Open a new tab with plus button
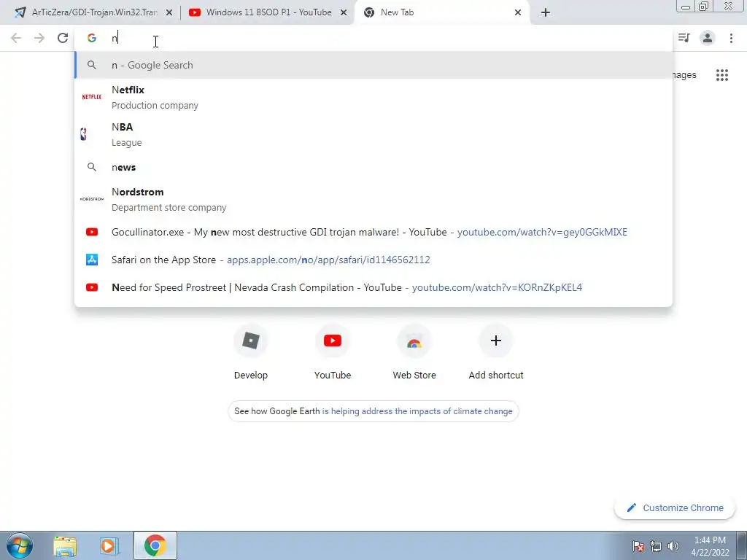This screenshot has height=560, width=747. click(x=546, y=12)
